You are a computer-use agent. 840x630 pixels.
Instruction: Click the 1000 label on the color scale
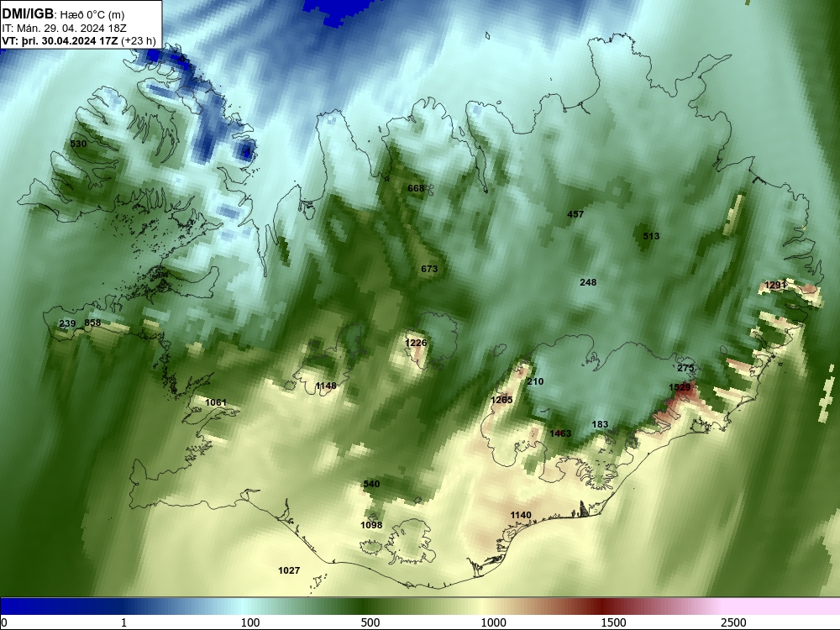pyautogui.click(x=493, y=622)
